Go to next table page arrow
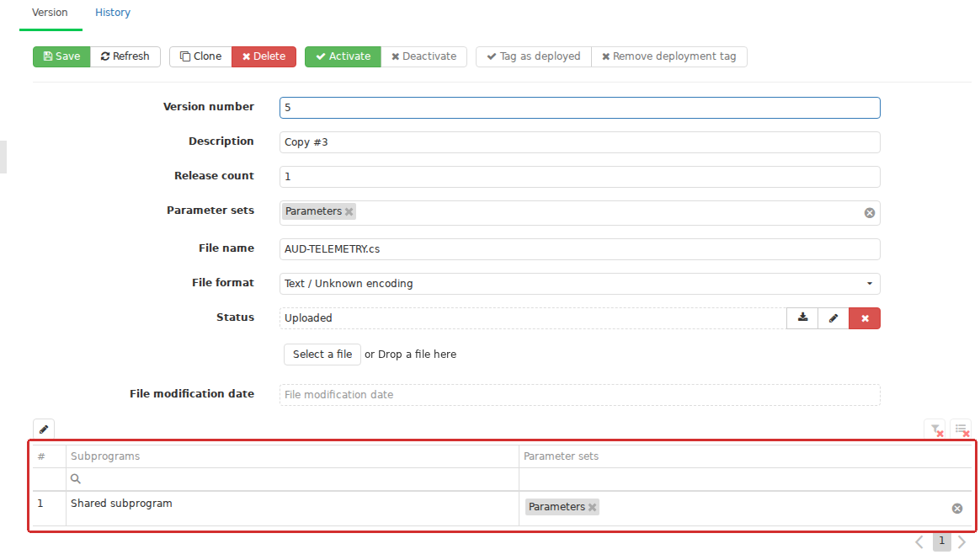The image size is (980, 560). tap(961, 541)
